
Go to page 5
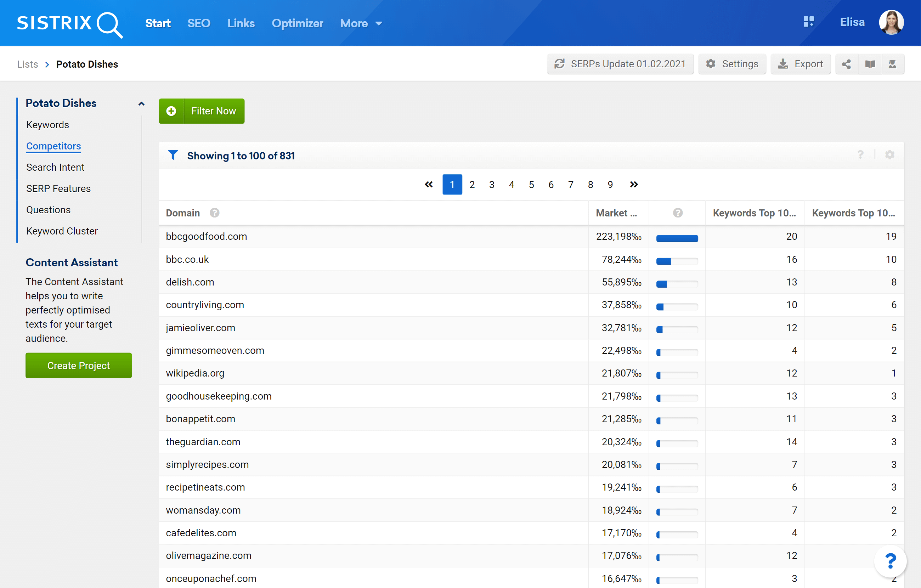click(x=531, y=185)
